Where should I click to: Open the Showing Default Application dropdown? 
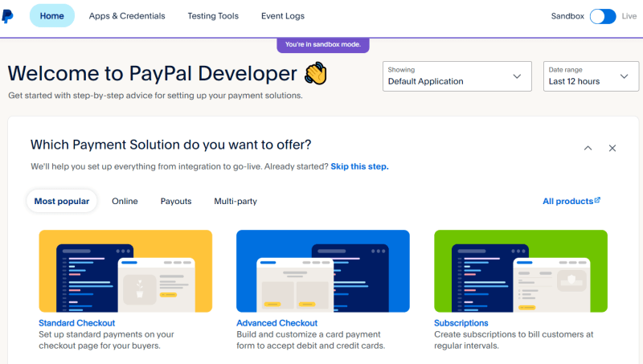pos(457,76)
